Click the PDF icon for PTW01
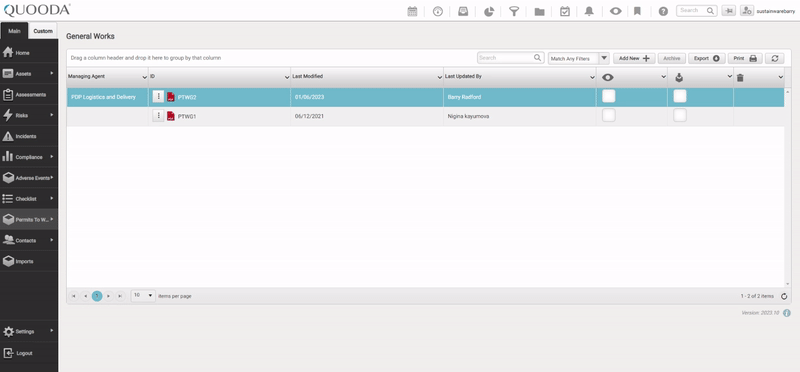The width and height of the screenshot is (800, 372). 171,116
